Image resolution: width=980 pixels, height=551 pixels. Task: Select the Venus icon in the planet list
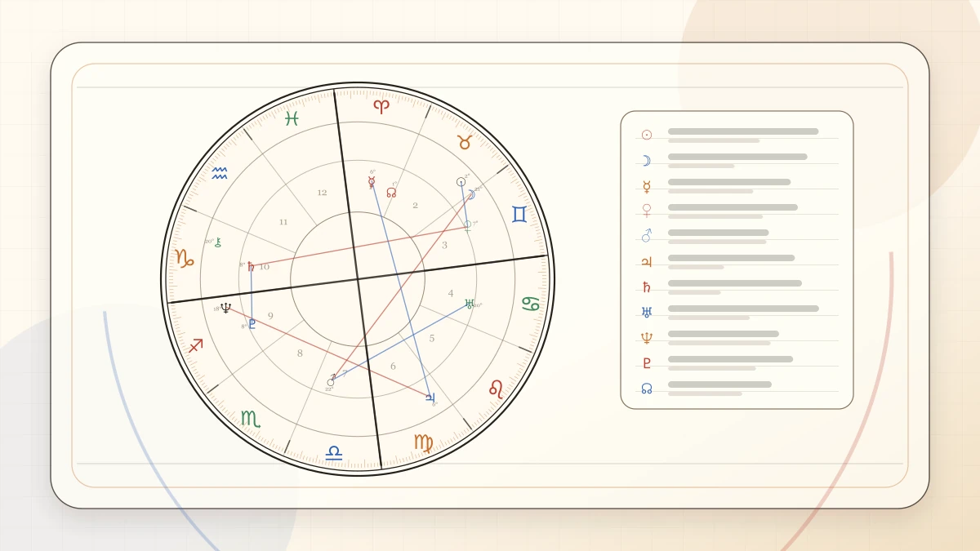point(647,211)
